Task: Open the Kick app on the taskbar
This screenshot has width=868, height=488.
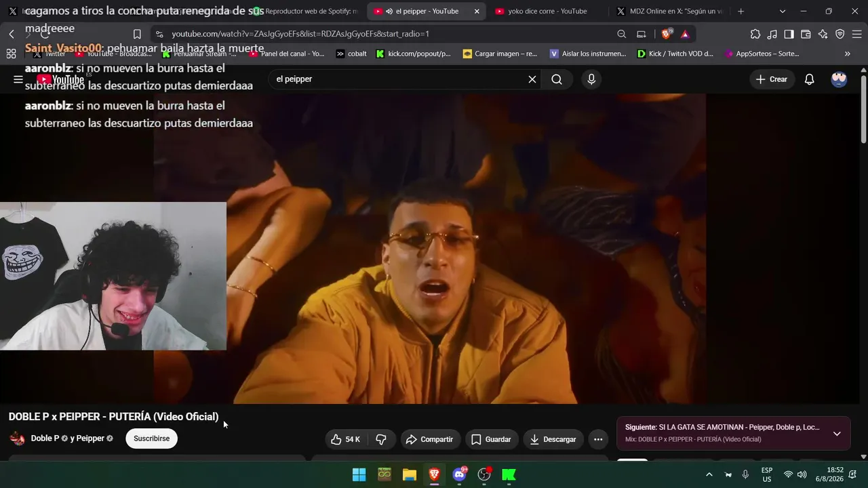Action: 509,474
